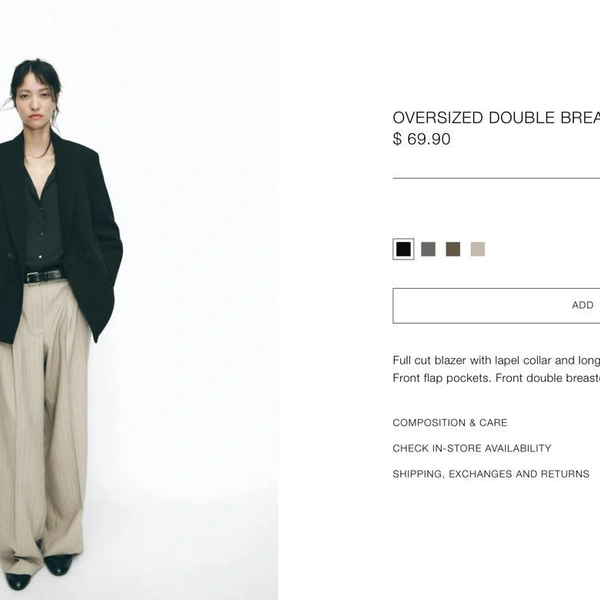Click the black belt buckle in photo
The height and width of the screenshot is (600, 600).
click(31, 277)
